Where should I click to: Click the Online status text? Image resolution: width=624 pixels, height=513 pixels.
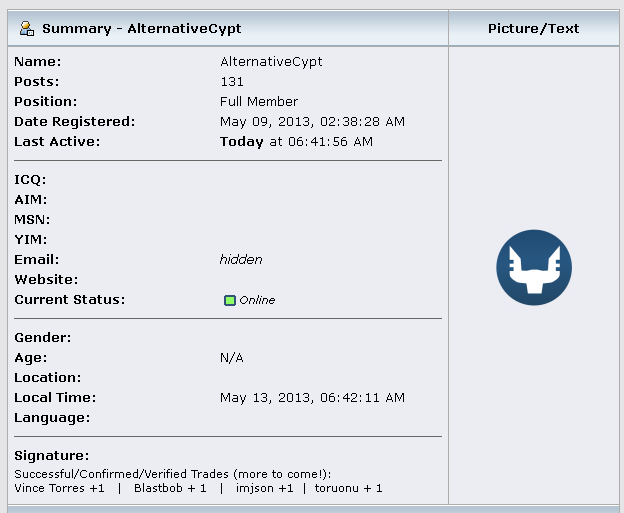click(257, 300)
